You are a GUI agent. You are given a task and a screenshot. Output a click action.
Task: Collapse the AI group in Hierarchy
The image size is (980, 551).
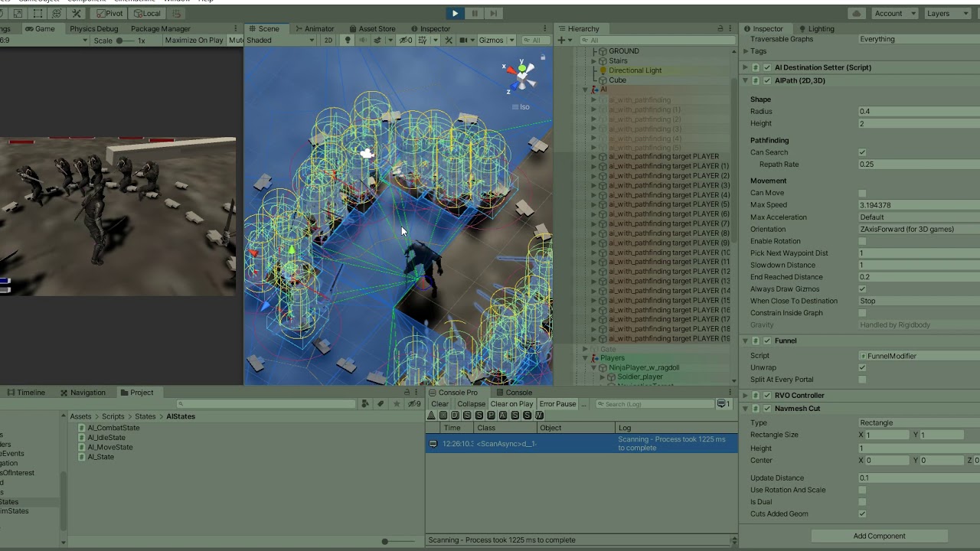(x=586, y=90)
